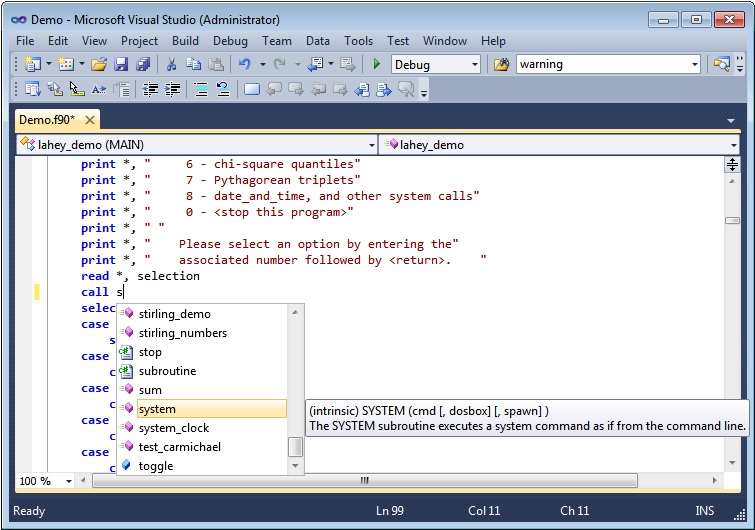This screenshot has width=755, height=530.
Task: Save the file with the floppy disk icon
Action: tap(120, 64)
